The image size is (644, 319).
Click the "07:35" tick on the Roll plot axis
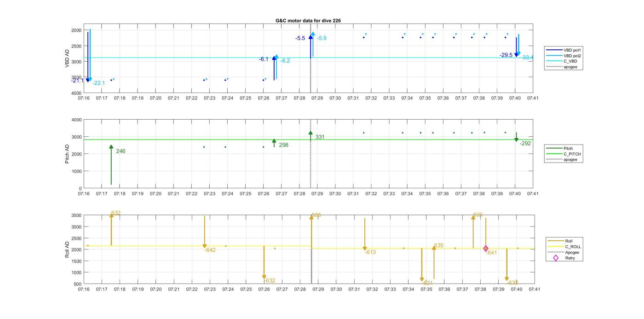pyautogui.click(x=426, y=289)
